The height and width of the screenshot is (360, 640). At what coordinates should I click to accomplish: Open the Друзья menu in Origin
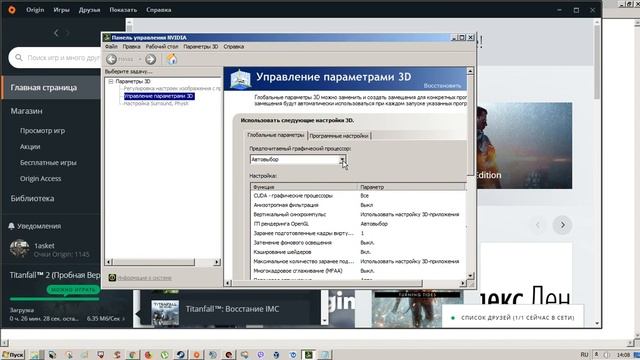89,10
